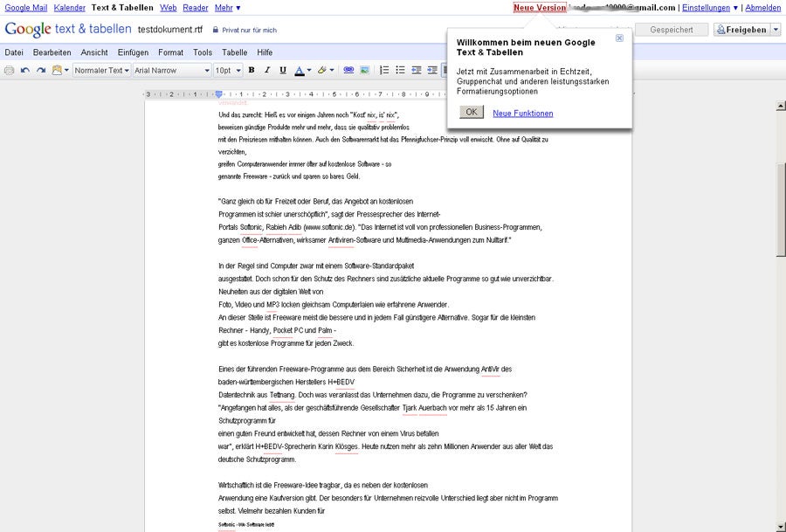Viewport: 786px width, 532px height.
Task: Redo the last undone action
Action: pos(41,71)
